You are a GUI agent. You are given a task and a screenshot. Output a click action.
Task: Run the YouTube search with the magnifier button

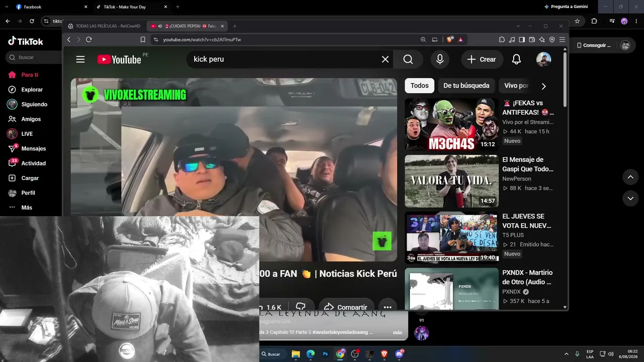click(408, 59)
